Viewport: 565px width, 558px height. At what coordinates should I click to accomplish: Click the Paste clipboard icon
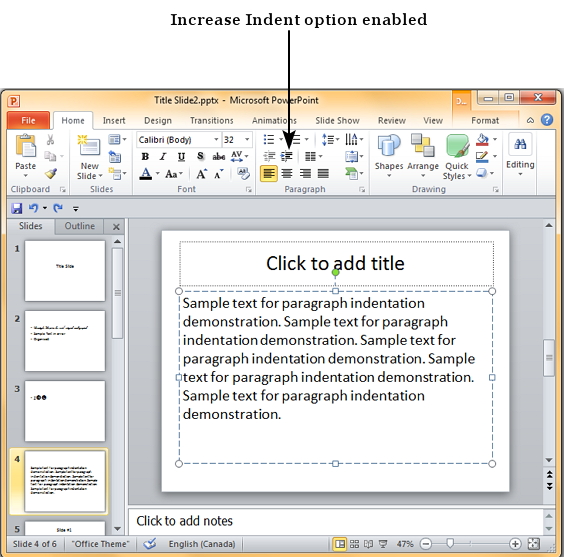26,146
